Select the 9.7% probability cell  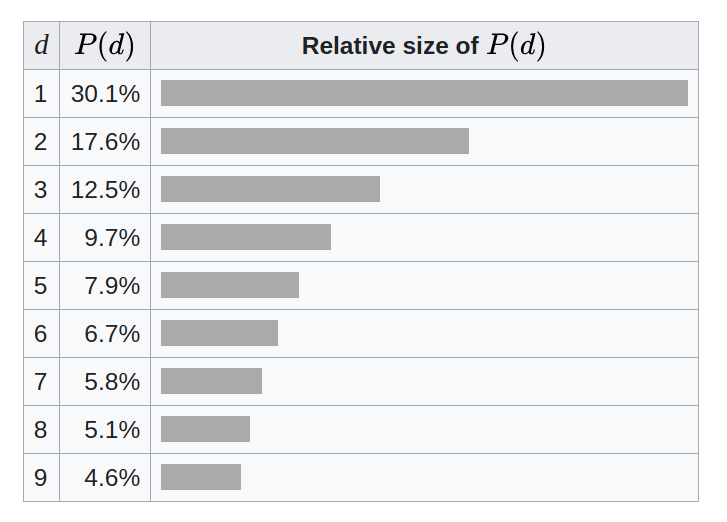tap(112, 238)
